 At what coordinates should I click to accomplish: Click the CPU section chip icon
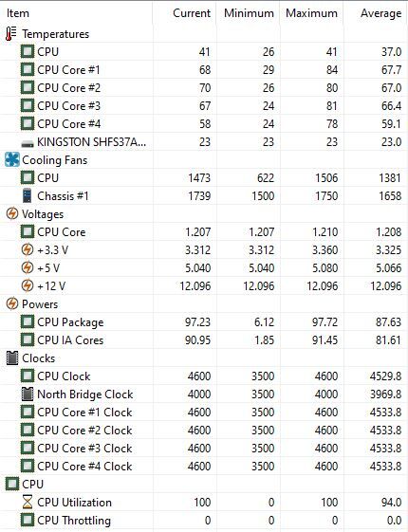(12, 484)
